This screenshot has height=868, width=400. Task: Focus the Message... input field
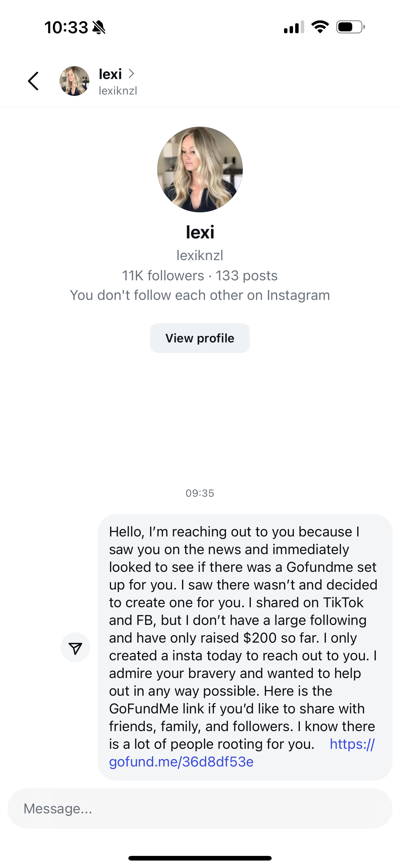coord(200,808)
